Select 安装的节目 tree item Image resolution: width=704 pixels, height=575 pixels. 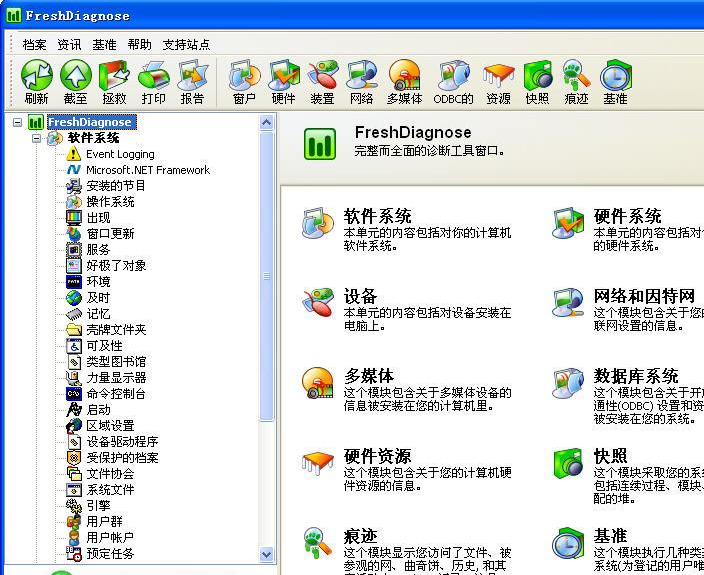tap(116, 186)
